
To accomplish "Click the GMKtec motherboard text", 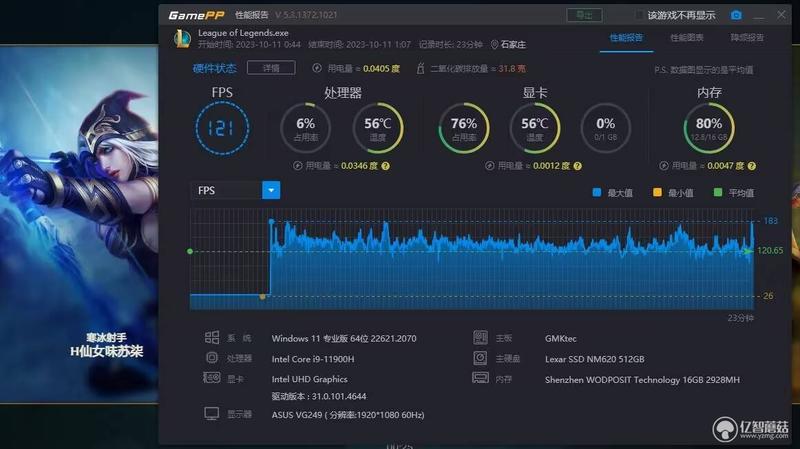I will pos(561,338).
